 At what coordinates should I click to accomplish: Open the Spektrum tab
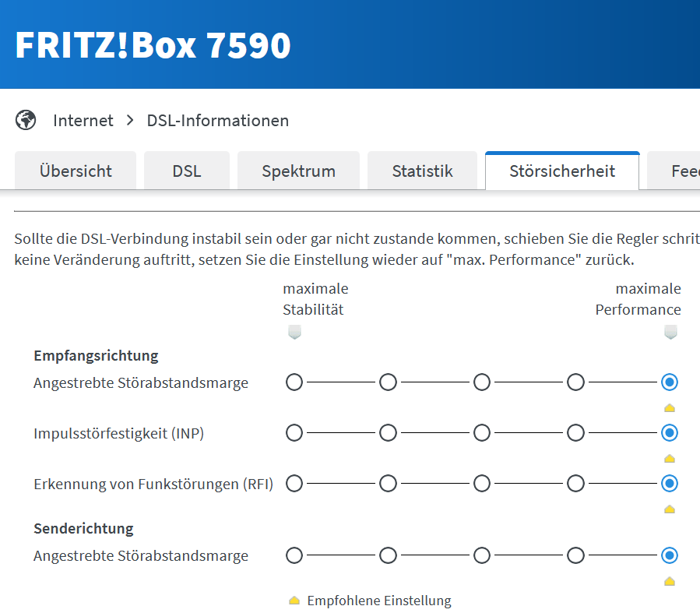[298, 171]
